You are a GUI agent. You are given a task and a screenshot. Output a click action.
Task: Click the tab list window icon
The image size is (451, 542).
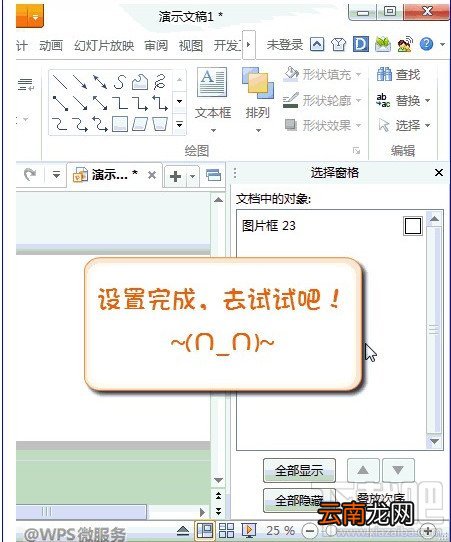(214, 175)
